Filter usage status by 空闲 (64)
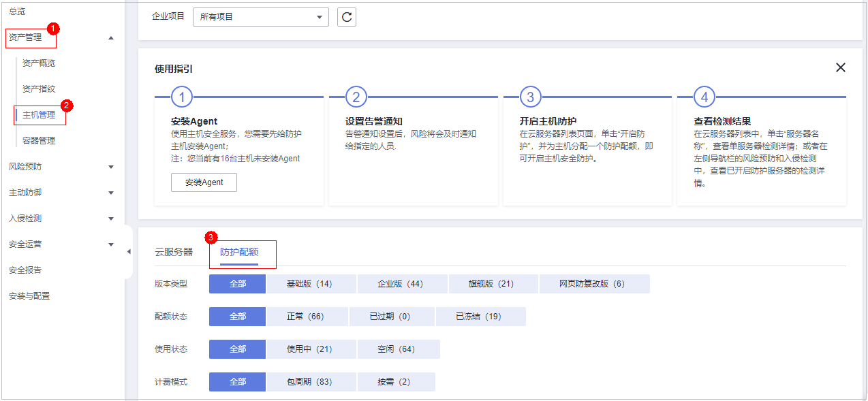The image size is (868, 401). click(398, 349)
